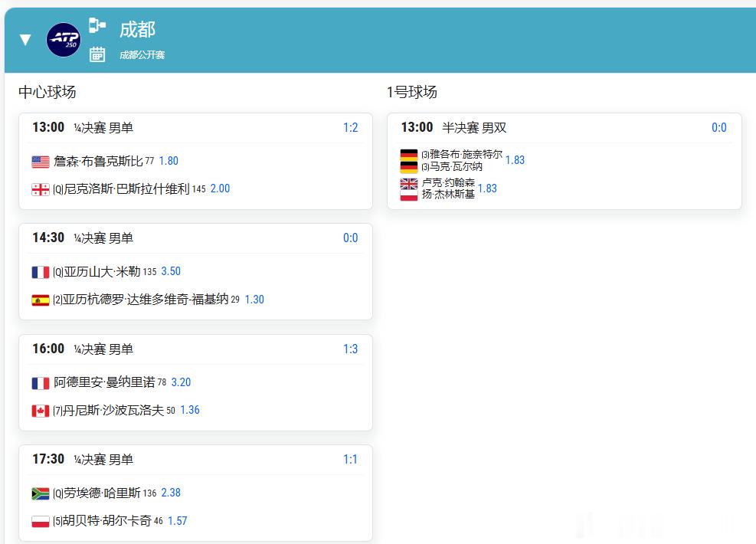756x544 pixels.
Task: Open the calendar schedule icon
Action: (97, 54)
